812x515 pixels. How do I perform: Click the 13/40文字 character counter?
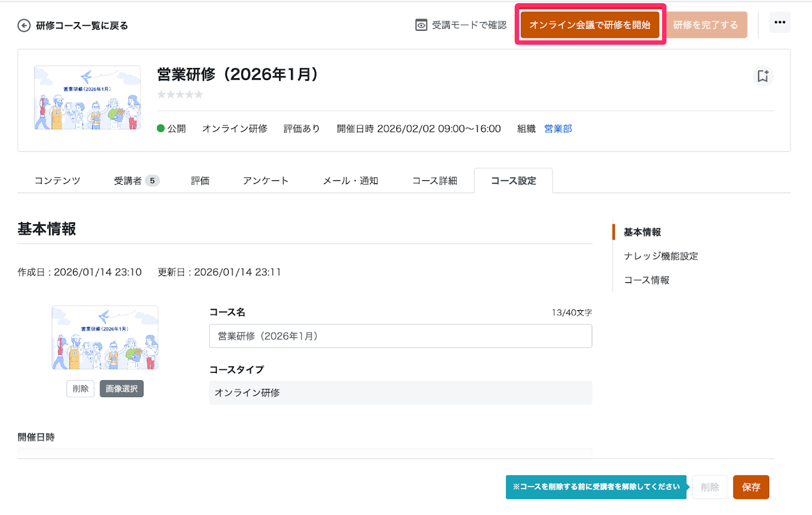571,313
